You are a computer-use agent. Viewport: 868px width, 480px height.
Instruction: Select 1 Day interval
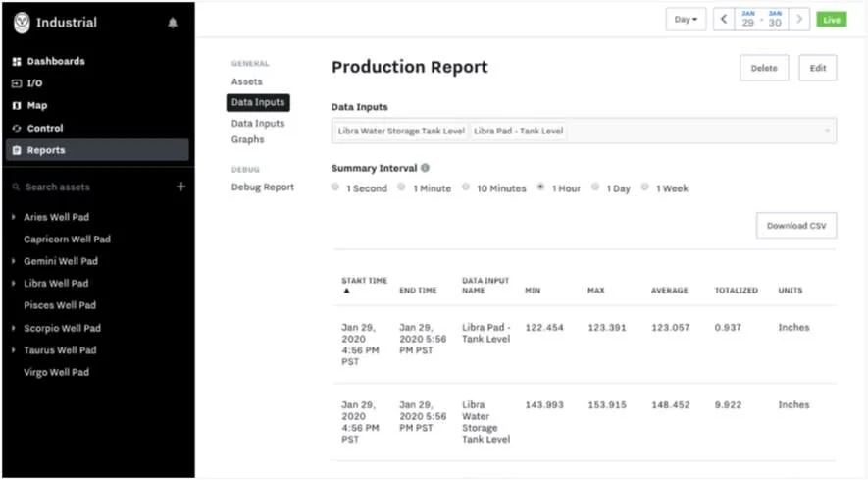pos(595,187)
